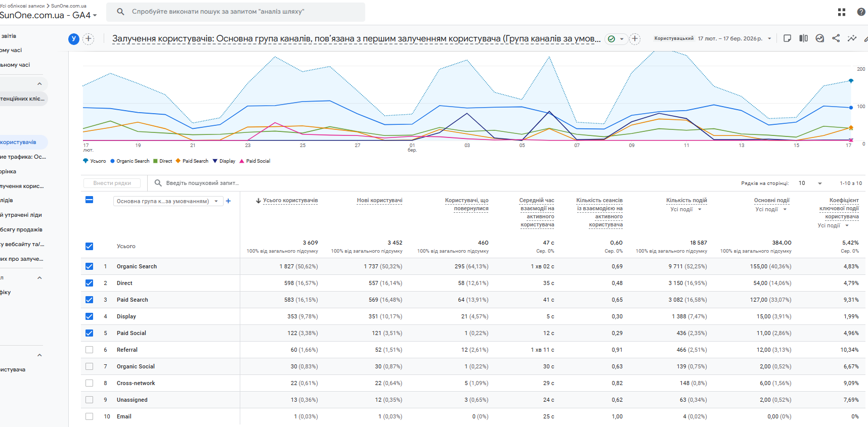Click the compare columns icon
The image size is (868, 427).
[803, 38]
